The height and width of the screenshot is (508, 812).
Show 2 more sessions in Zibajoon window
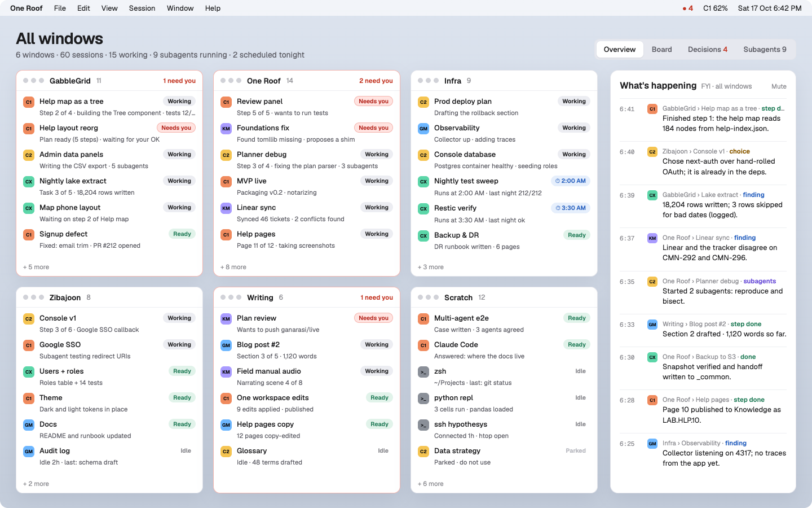click(36, 484)
